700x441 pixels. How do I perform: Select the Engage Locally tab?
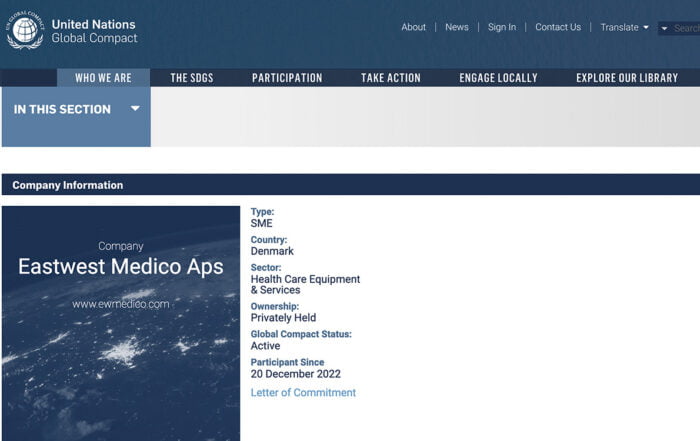(498, 78)
